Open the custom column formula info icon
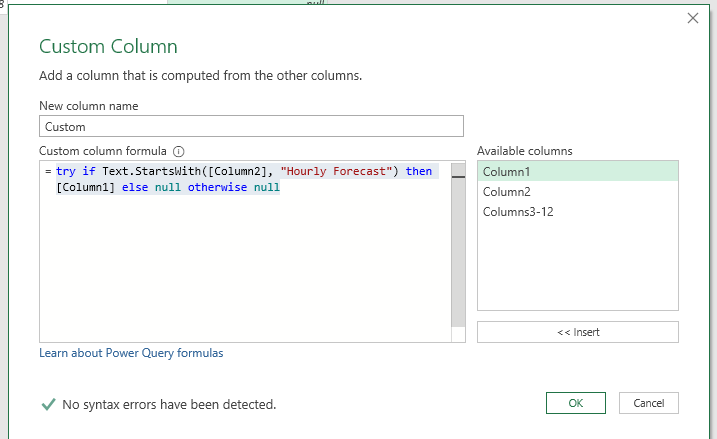 click(x=178, y=151)
